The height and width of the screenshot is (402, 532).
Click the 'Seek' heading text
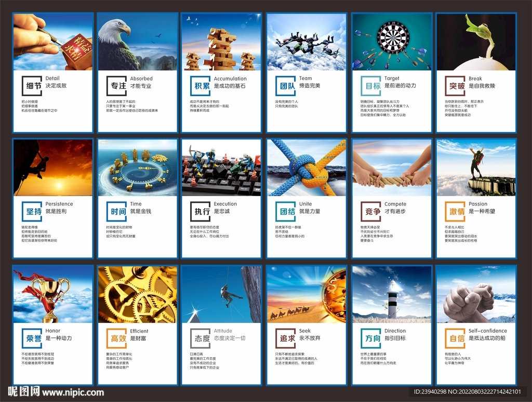(304, 331)
